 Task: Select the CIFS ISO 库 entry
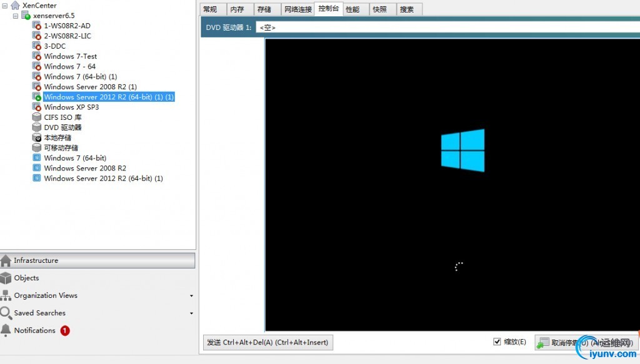(x=63, y=117)
